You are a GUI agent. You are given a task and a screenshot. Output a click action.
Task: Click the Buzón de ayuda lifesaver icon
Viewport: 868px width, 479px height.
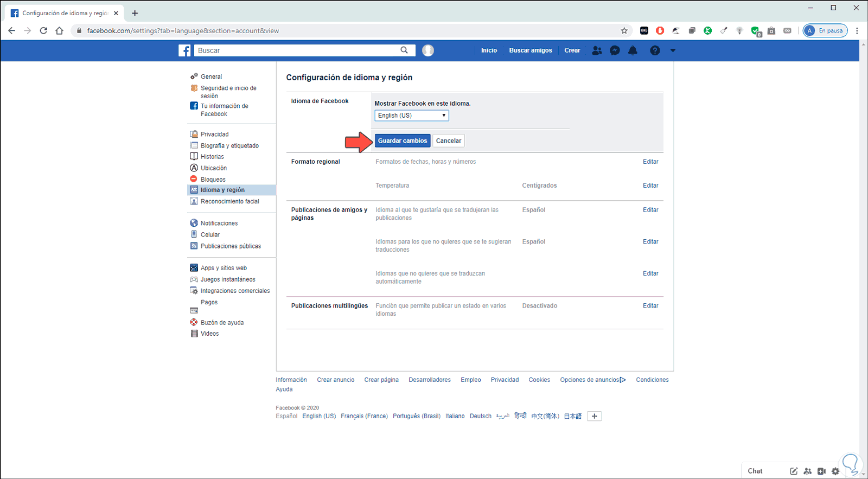tap(194, 322)
